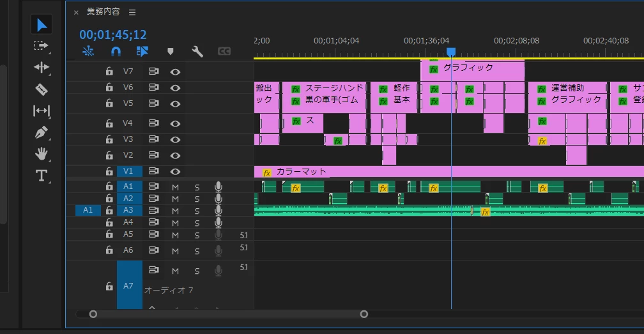This screenshot has height=334, width=644.
Task: Hide track V2 output
Action: (x=175, y=156)
